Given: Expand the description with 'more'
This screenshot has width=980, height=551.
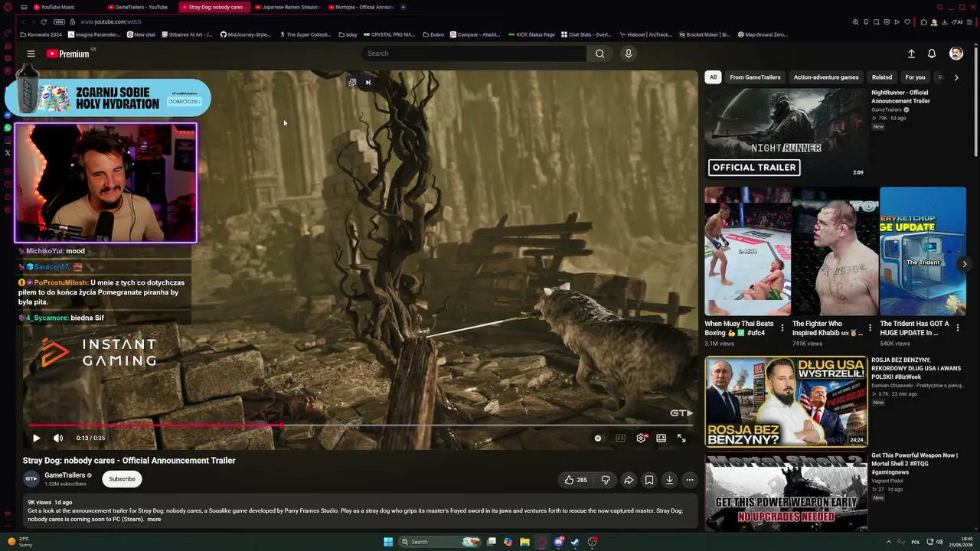Looking at the screenshot, I should point(154,519).
